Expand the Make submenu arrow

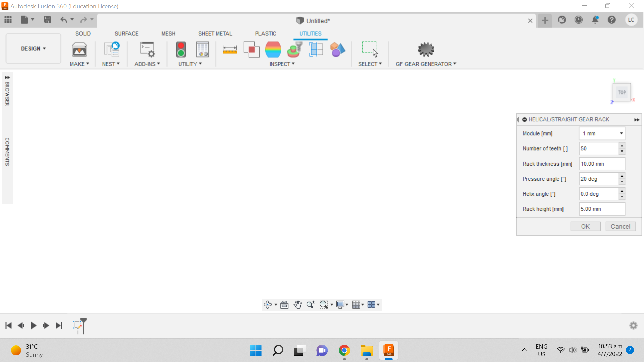87,64
